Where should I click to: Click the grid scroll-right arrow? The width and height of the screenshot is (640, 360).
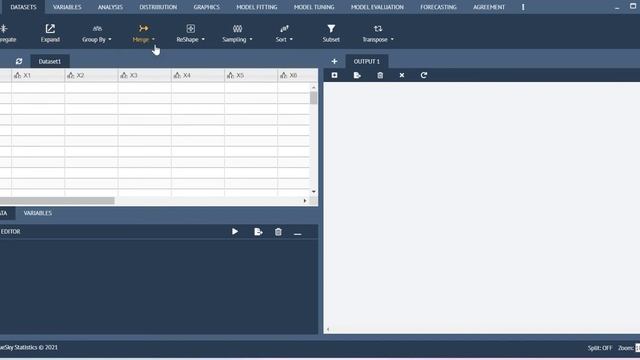point(304,201)
